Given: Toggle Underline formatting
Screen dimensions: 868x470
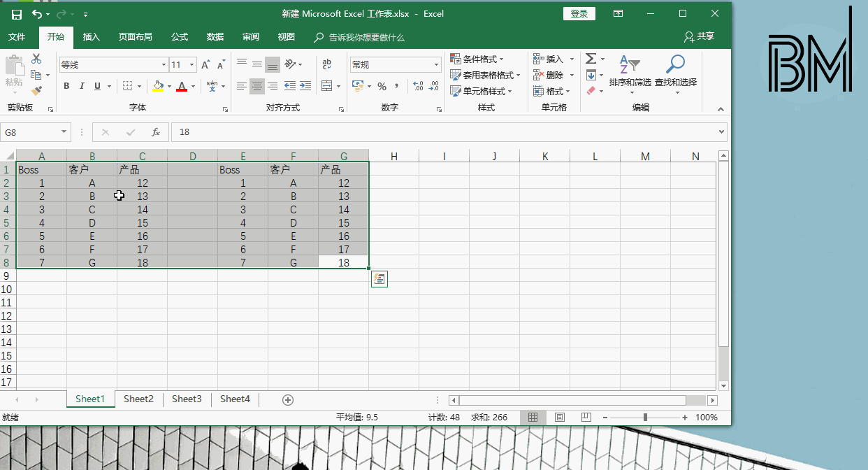Looking at the screenshot, I should click(x=97, y=86).
